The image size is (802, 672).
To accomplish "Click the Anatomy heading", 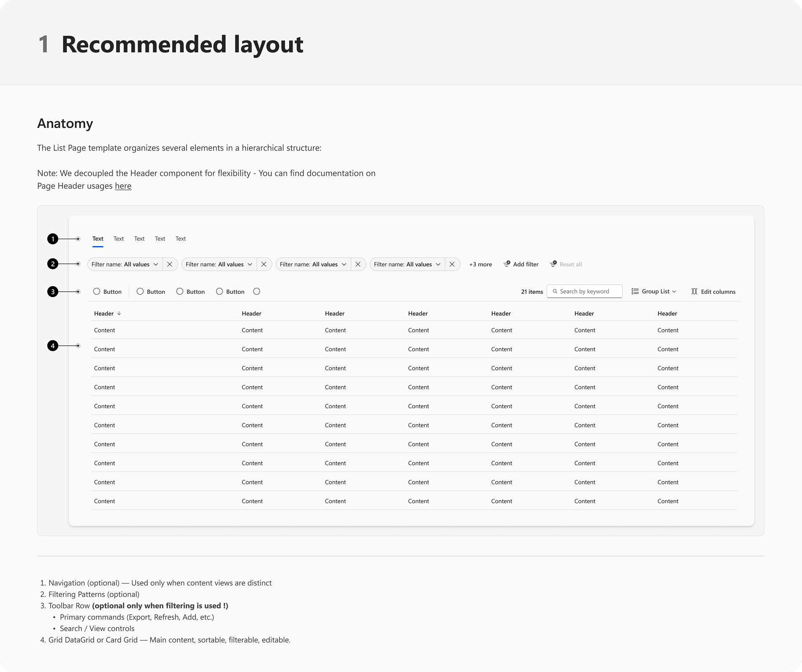I will 65,123.
